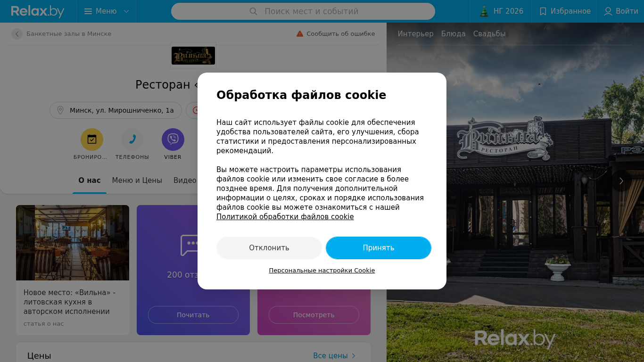Advance photo gallery with right arrow
This screenshot has height=362, width=644.
tap(621, 181)
